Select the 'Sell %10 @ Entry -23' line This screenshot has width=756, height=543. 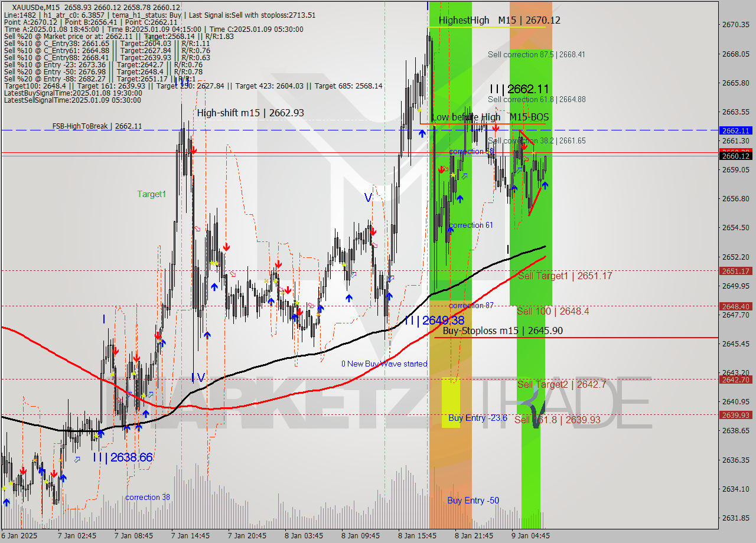(x=103, y=64)
